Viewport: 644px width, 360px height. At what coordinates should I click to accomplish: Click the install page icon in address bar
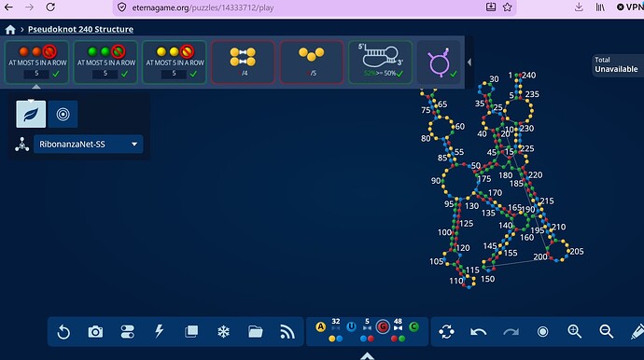coord(491,7)
